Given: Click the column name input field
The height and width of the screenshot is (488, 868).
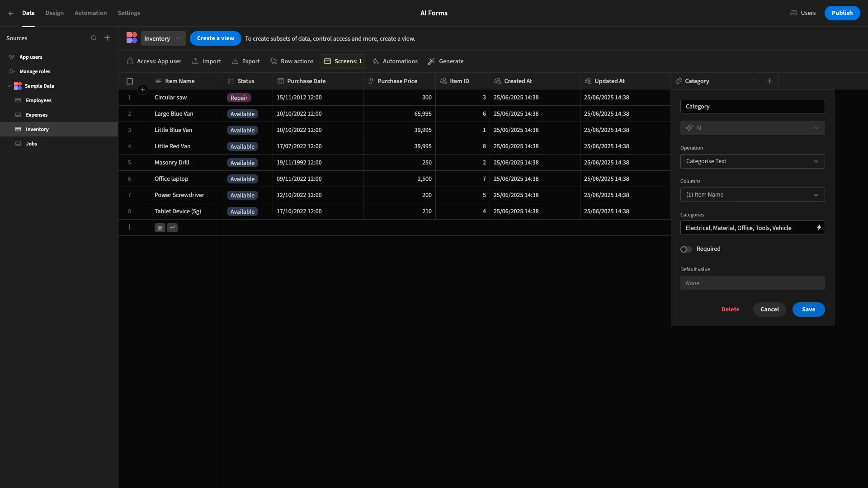Looking at the screenshot, I should [x=752, y=107].
